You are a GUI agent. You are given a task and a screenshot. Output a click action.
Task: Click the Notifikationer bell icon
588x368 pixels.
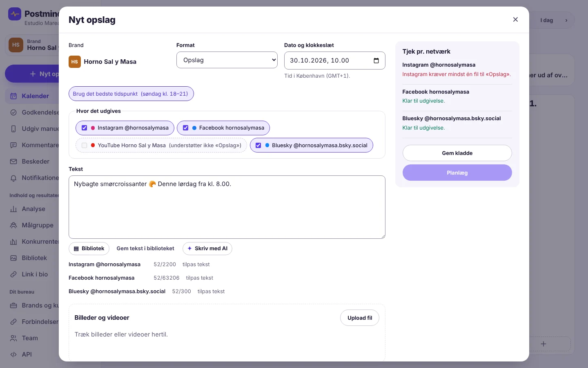click(x=13, y=178)
